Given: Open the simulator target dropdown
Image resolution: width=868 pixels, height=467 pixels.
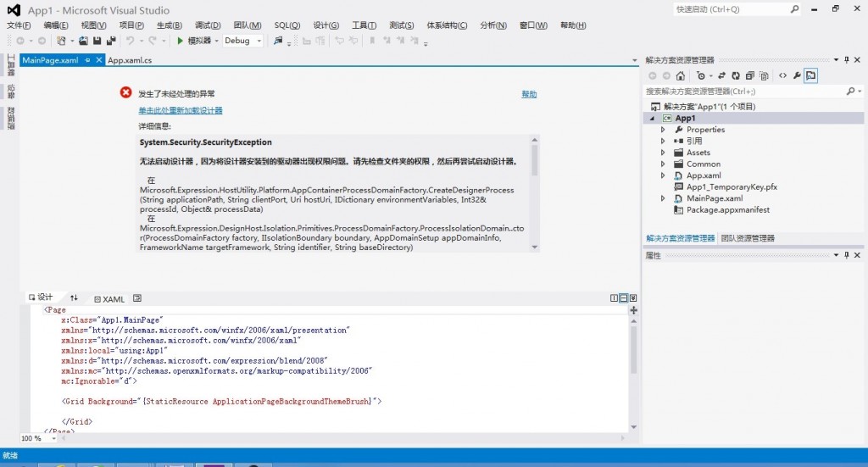Looking at the screenshot, I should (216, 41).
